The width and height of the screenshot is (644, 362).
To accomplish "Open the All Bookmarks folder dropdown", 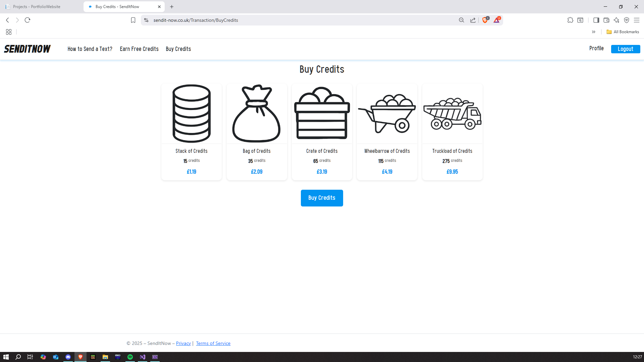I will (x=622, y=32).
